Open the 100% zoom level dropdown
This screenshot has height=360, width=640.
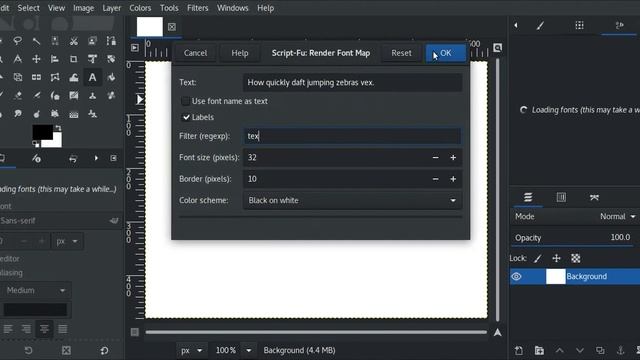[249, 350]
